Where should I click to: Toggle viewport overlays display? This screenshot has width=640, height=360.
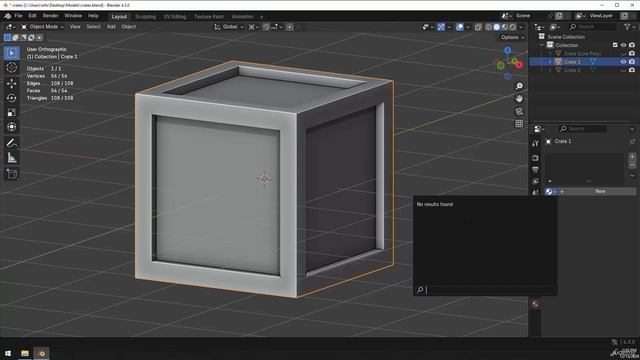(x=460, y=27)
